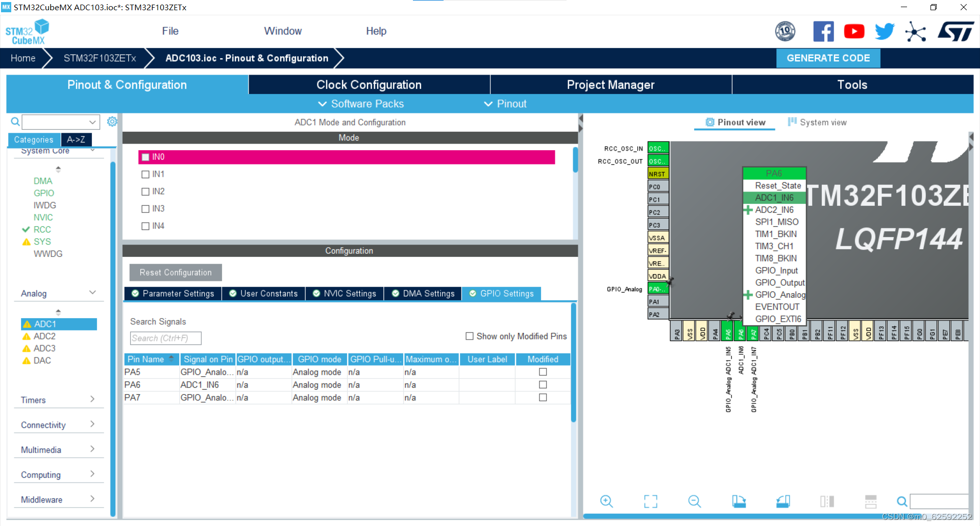This screenshot has height=526, width=980.
Task: Switch to Project Manager tab
Action: pos(611,85)
